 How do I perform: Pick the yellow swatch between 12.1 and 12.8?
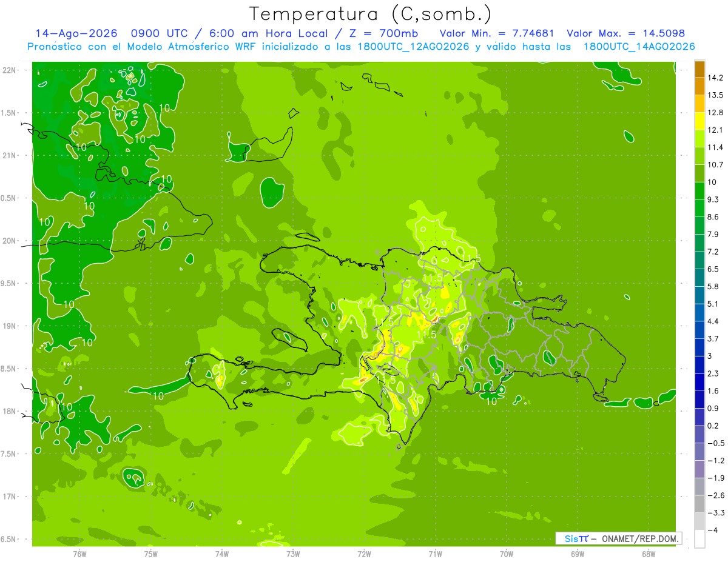[x=699, y=121]
